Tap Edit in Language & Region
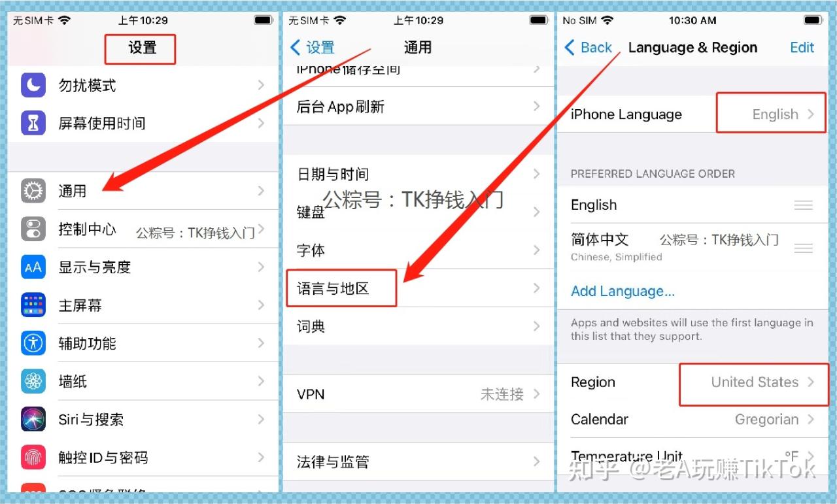 [x=802, y=47]
